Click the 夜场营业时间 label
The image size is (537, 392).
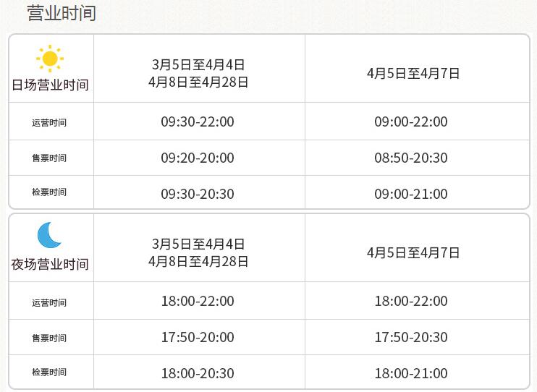[x=50, y=264]
